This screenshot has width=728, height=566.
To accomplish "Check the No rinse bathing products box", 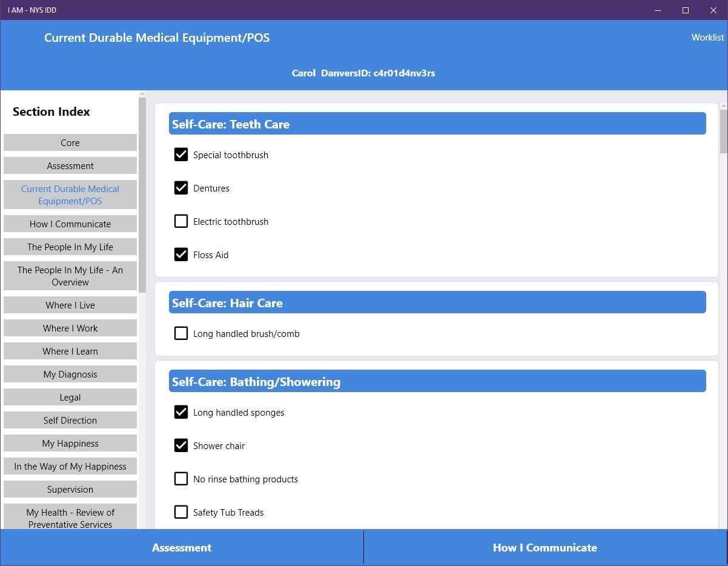I will [x=180, y=479].
